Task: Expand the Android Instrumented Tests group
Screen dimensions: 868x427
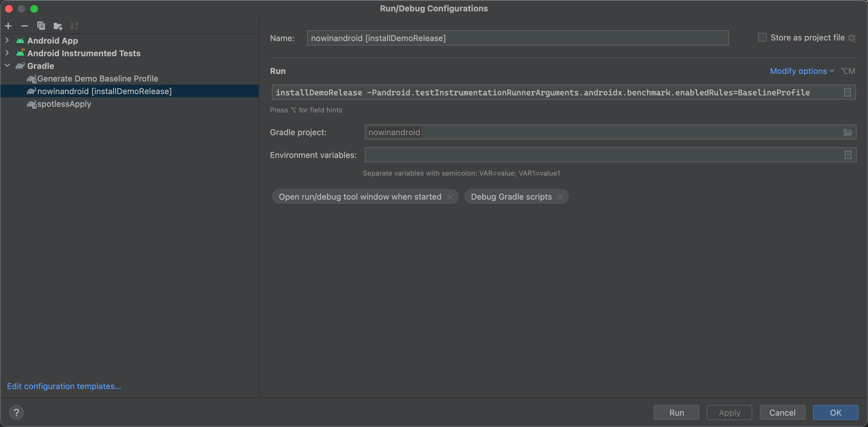Action: coord(7,52)
